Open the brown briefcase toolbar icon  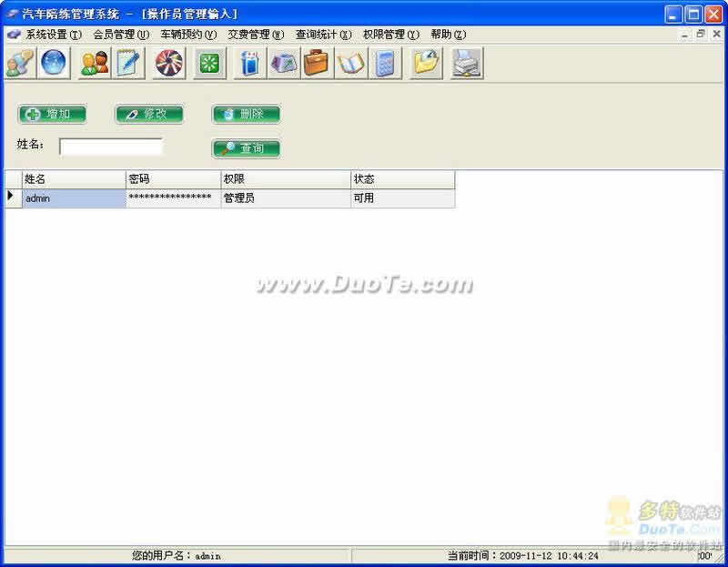tap(316, 63)
